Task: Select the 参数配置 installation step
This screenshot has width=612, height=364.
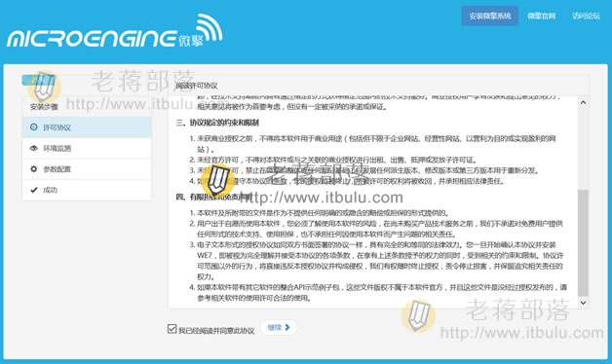Action: click(87, 169)
